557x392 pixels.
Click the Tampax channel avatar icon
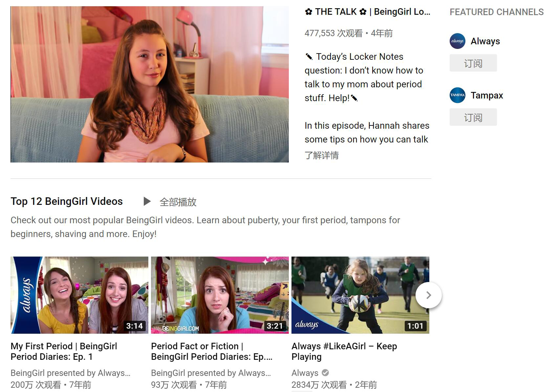(457, 95)
